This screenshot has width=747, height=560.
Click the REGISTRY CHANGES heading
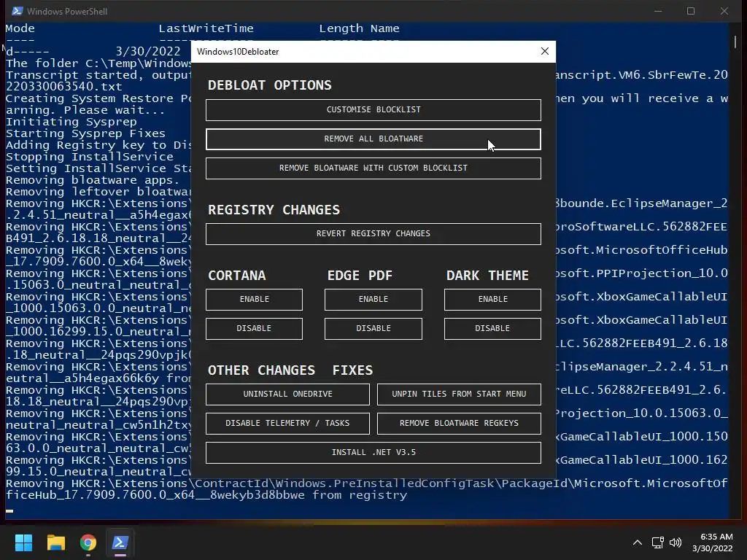pos(274,210)
